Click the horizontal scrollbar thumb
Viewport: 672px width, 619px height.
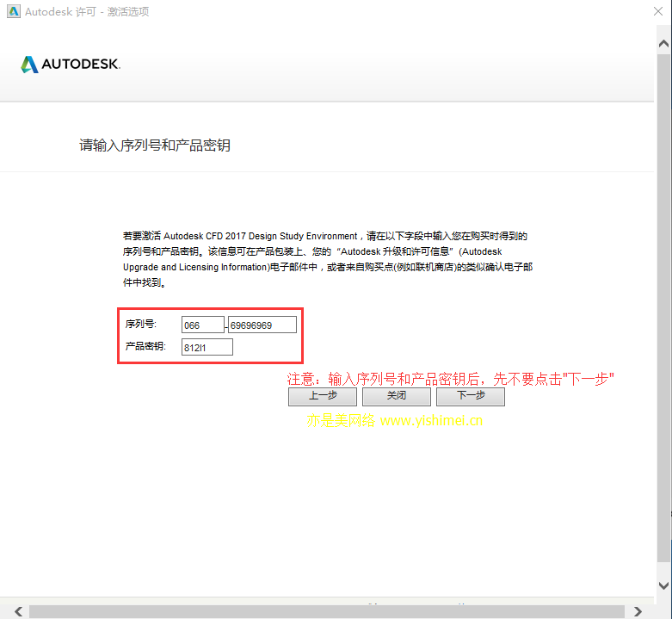coord(327,612)
